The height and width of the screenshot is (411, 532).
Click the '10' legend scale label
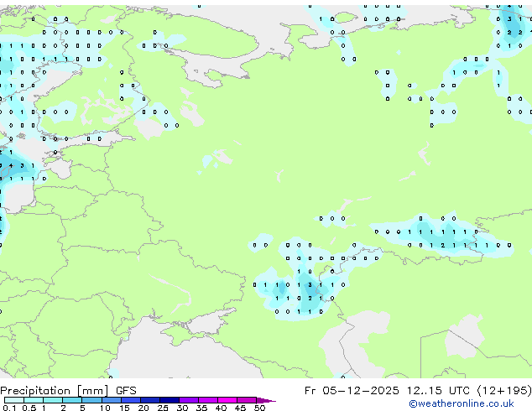point(105,408)
